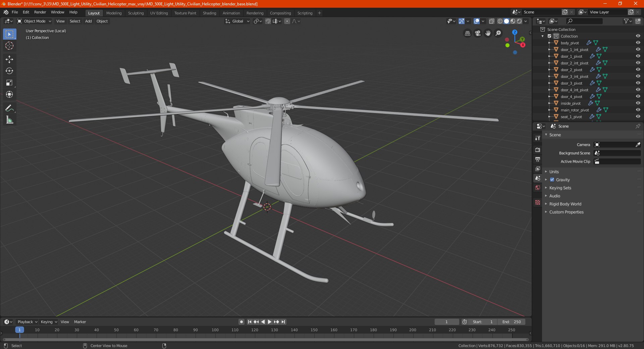
Task: Open the Render properties tab
Action: coord(538,150)
